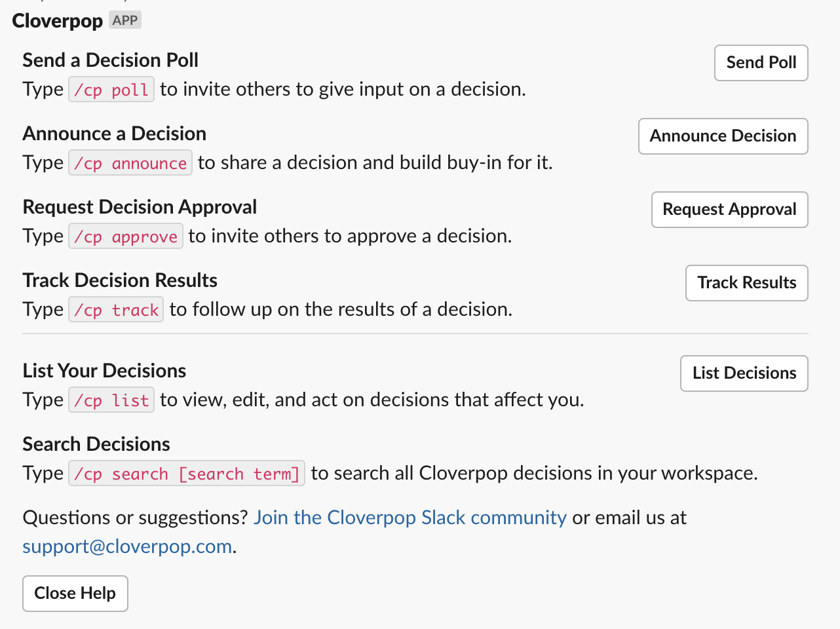Image resolution: width=840 pixels, height=629 pixels.
Task: Select the /cp poll command snippet
Action: 111,90
